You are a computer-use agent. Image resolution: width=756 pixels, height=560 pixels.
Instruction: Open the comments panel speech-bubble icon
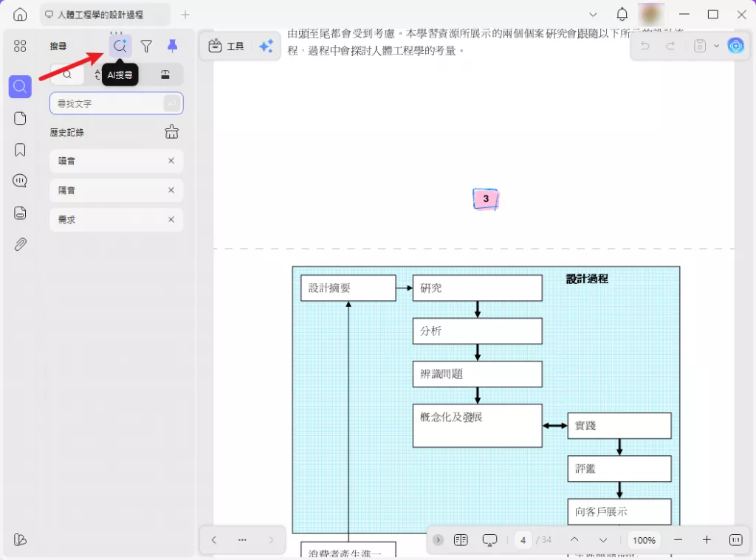click(x=20, y=180)
